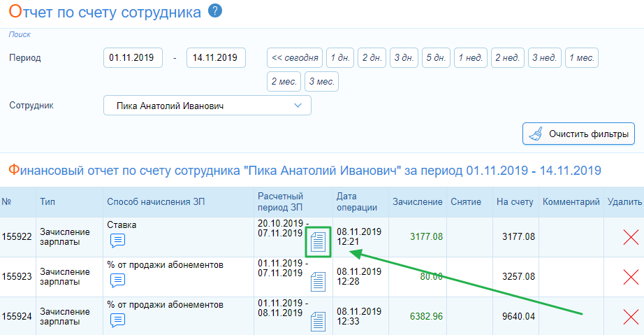Viewport: 644px width, 335px height.
Task: Click period 20.10.2019 - 07.11.2019
Action: [x=283, y=228]
